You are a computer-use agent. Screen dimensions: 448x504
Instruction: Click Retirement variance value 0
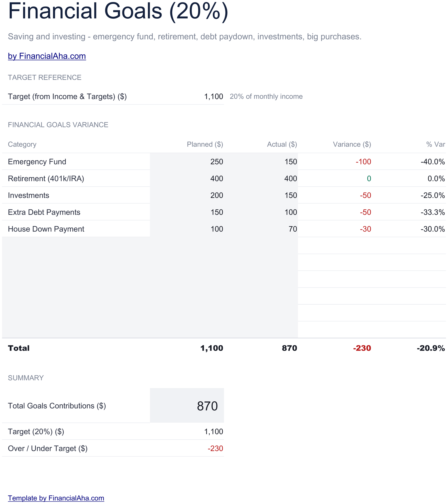pyautogui.click(x=369, y=179)
